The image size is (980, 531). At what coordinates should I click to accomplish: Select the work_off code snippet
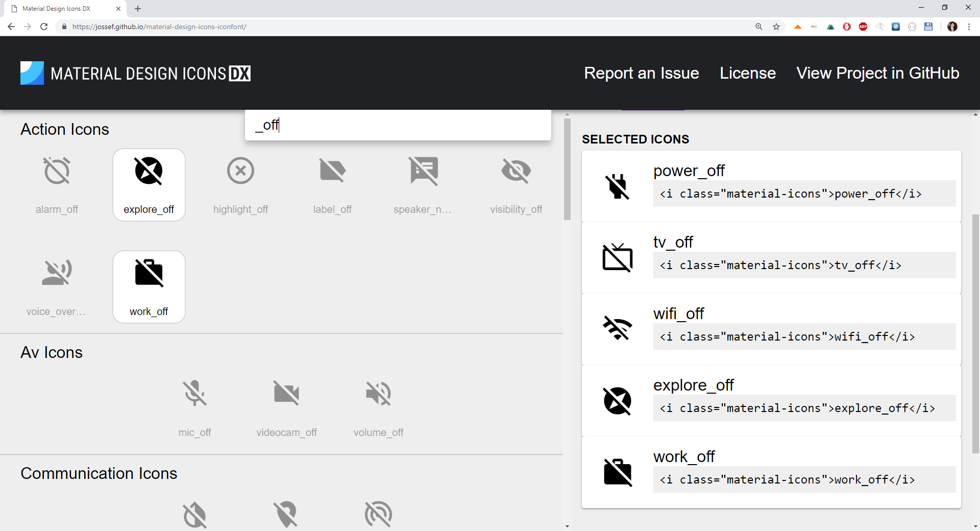[804, 479]
